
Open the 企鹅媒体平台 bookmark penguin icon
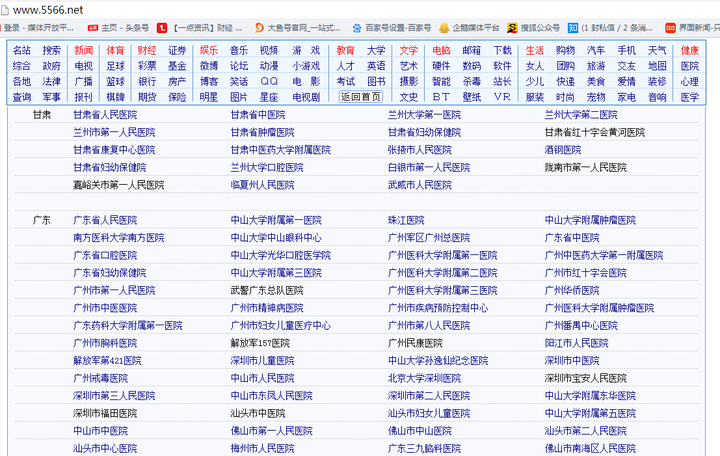[444, 28]
